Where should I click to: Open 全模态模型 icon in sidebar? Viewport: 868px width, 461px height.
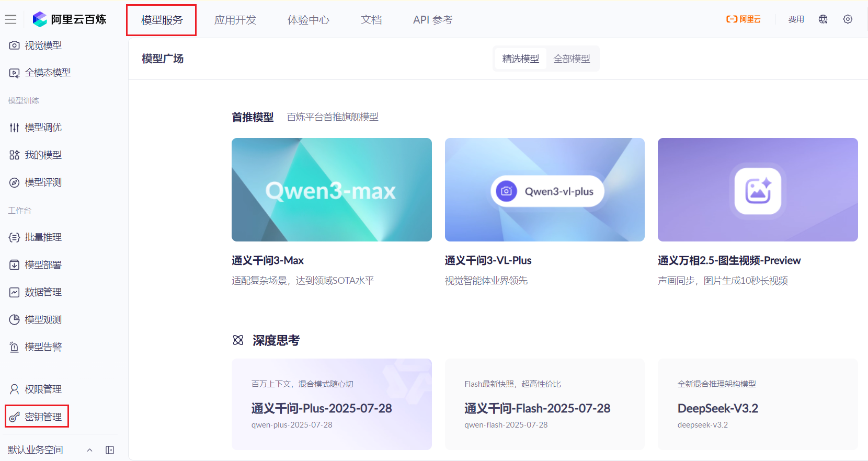[15, 73]
